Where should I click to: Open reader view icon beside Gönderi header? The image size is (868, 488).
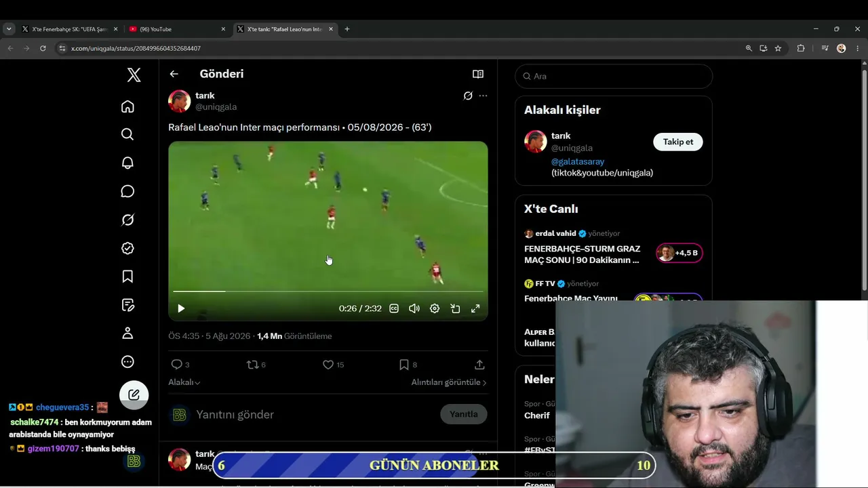pyautogui.click(x=478, y=74)
